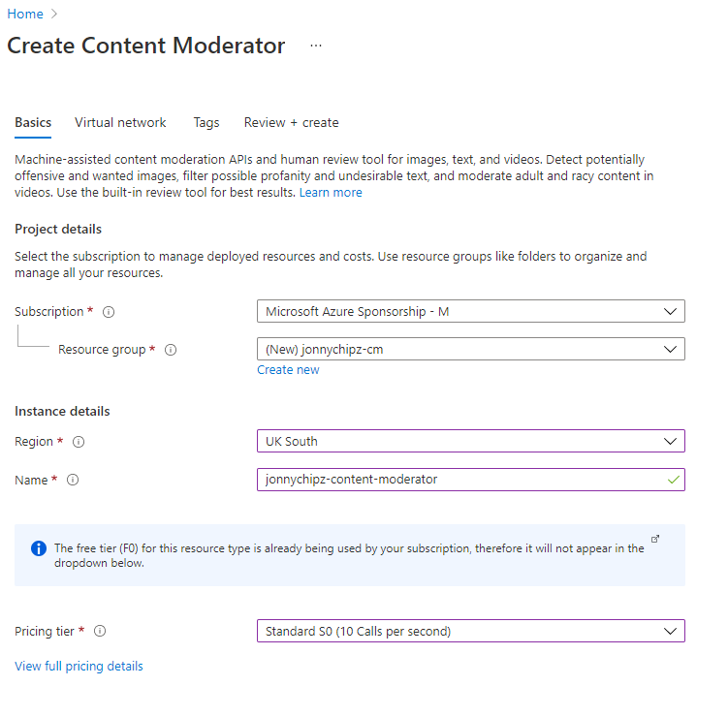Go to the Tags tab

click(206, 123)
